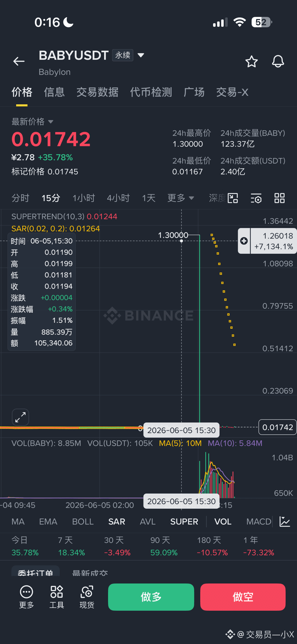Tap plus icon on crosshair price label
Image resolution: width=297 pixels, height=644 pixels.
[x=244, y=241]
